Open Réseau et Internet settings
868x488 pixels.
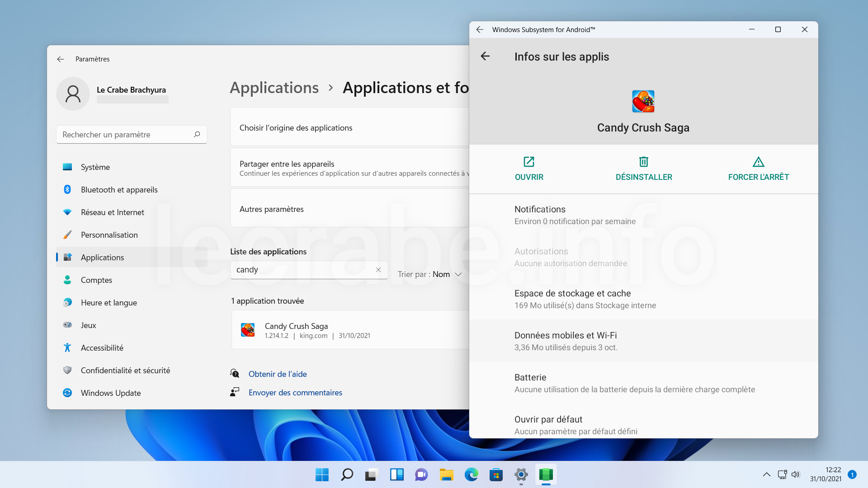(x=132, y=212)
